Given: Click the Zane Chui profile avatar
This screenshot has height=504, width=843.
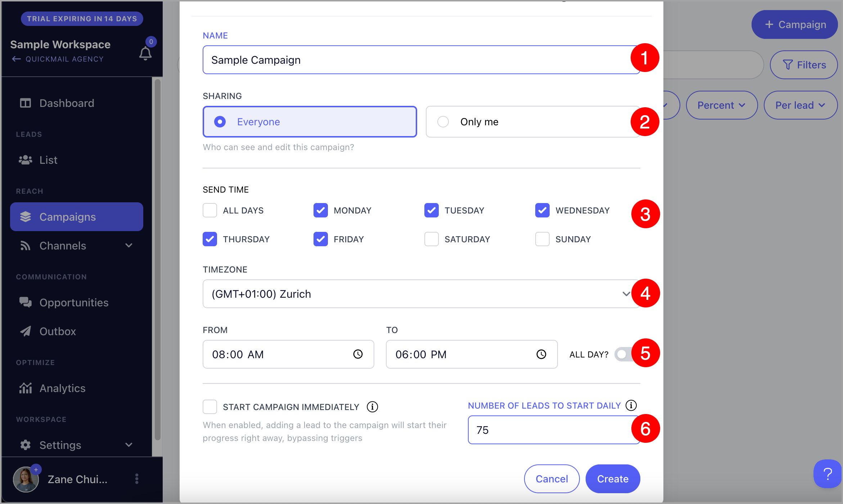Looking at the screenshot, I should click(26, 479).
